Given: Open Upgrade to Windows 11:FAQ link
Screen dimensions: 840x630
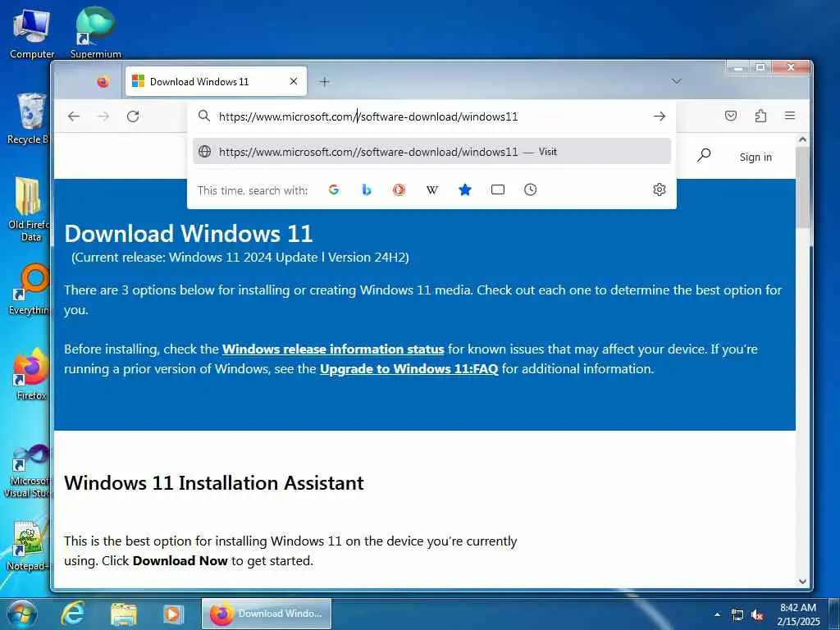Looking at the screenshot, I should point(409,369).
